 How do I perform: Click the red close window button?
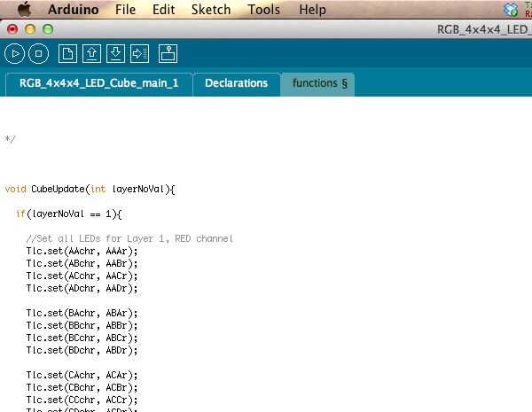pyautogui.click(x=12, y=29)
